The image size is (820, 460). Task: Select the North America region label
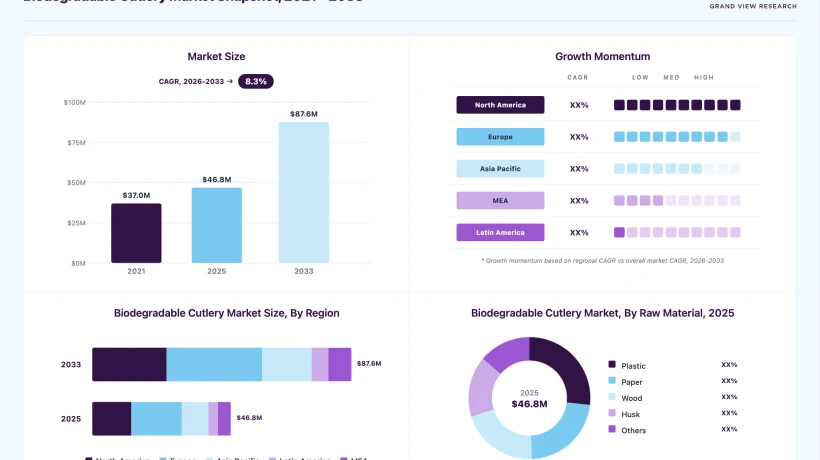pyautogui.click(x=500, y=105)
